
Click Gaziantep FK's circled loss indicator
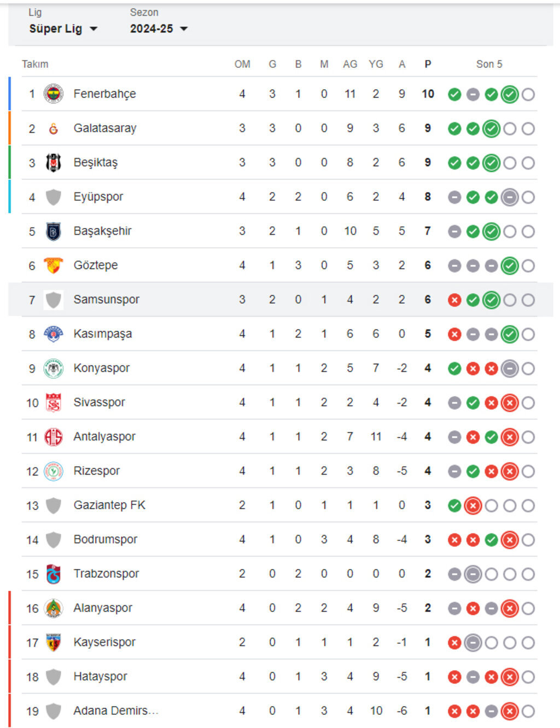[x=473, y=506]
